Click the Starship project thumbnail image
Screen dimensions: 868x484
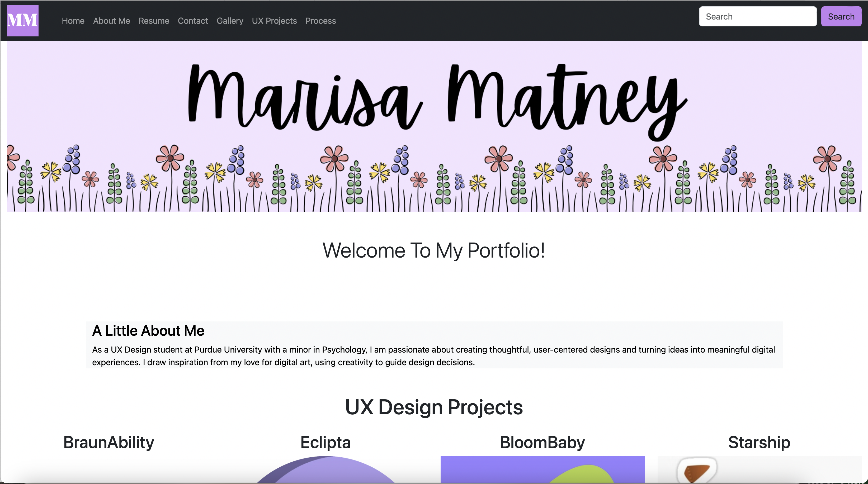[759, 469]
